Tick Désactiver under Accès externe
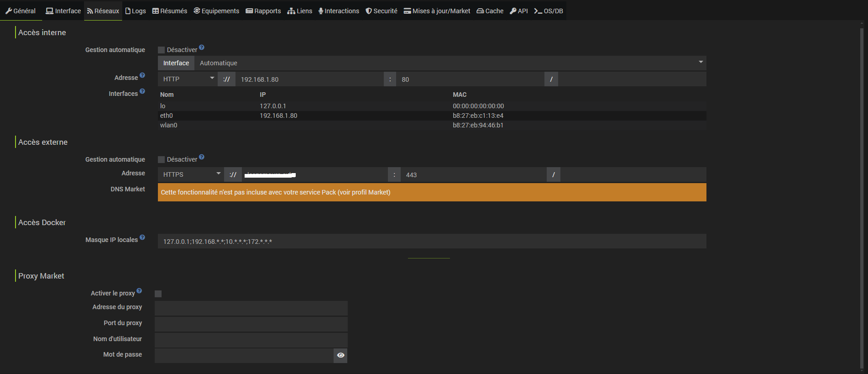 (x=161, y=159)
